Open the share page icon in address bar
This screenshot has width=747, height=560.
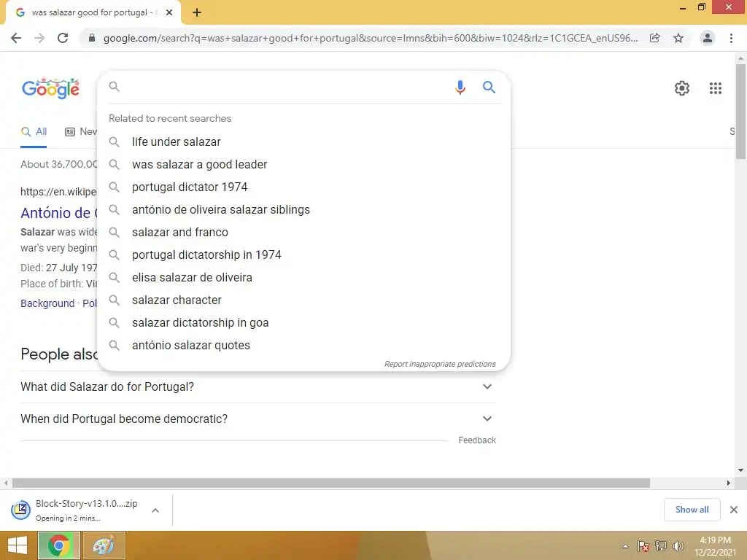pyautogui.click(x=655, y=38)
